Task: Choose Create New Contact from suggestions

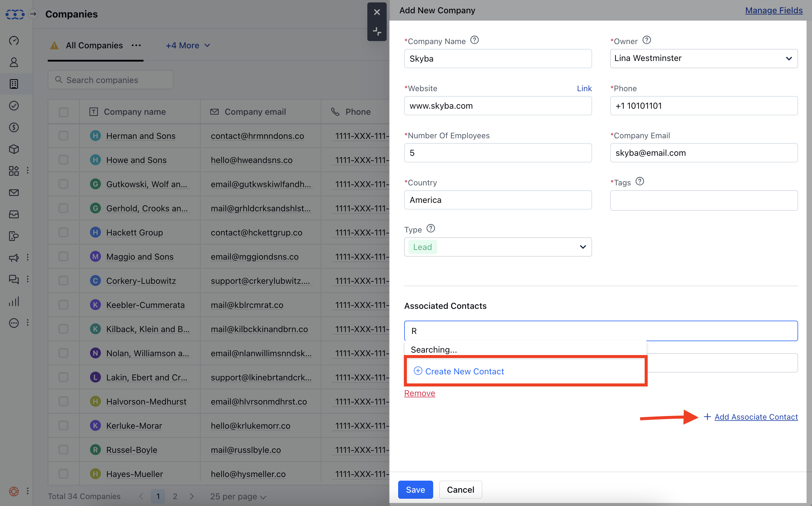Action: pos(464,371)
